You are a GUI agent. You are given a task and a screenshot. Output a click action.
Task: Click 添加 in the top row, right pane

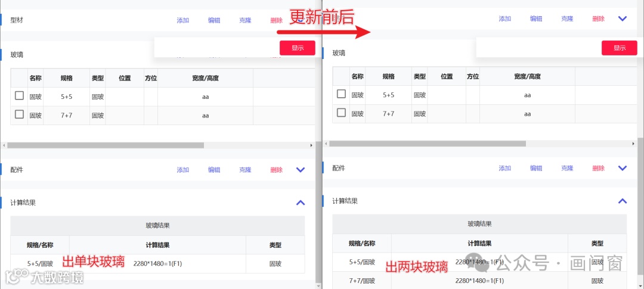click(x=505, y=19)
